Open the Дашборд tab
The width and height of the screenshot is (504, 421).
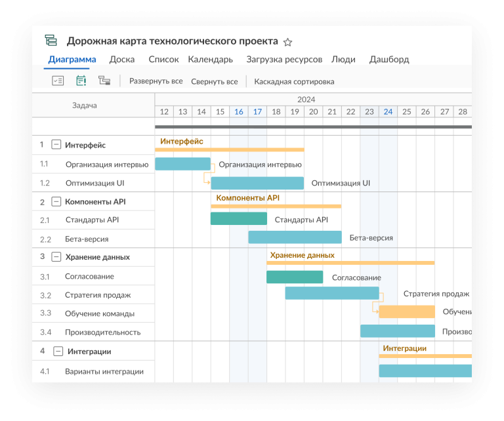click(x=388, y=60)
